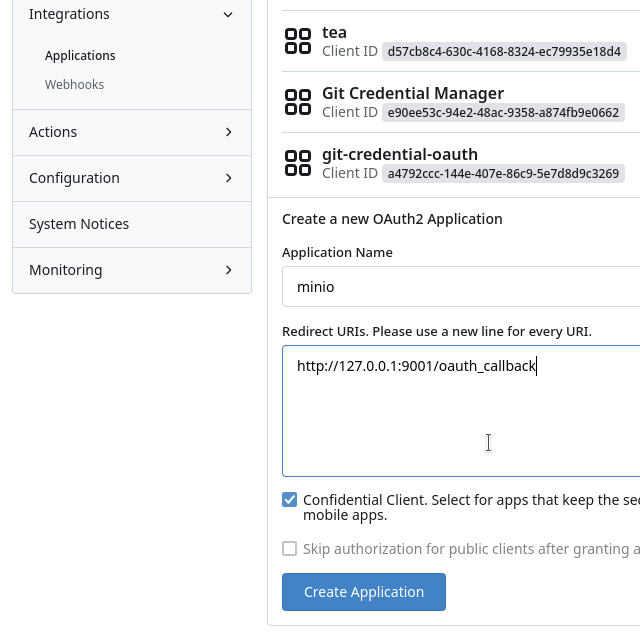
Task: Click the Application Name input field
Action: tap(460, 287)
